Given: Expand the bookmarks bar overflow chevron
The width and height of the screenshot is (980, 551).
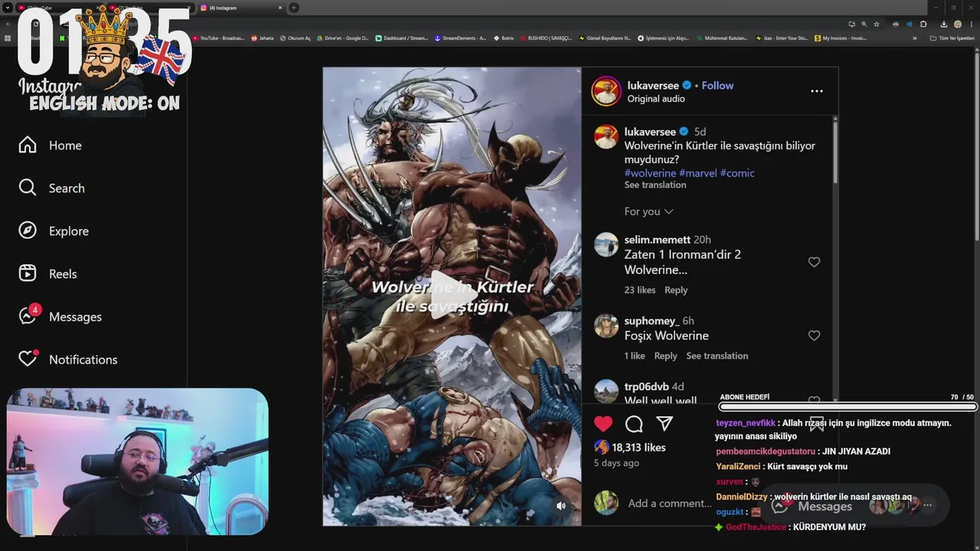Looking at the screenshot, I should [914, 38].
